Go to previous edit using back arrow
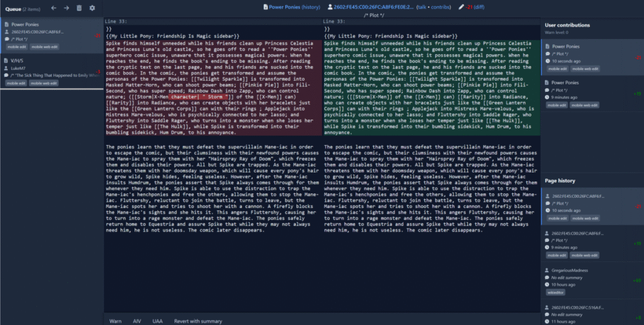The height and width of the screenshot is (325, 644). pos(53,8)
